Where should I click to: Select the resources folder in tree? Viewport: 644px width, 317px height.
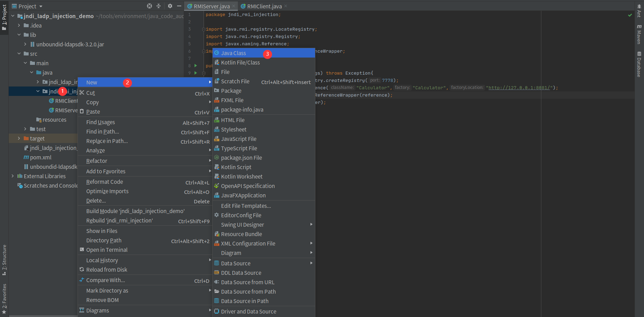coord(54,120)
